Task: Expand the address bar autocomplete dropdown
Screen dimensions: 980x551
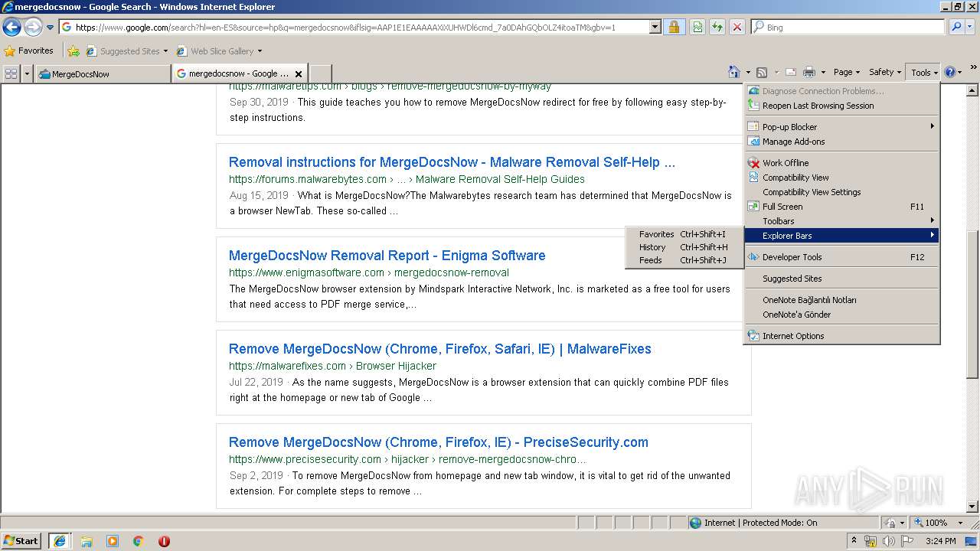Action: click(655, 27)
